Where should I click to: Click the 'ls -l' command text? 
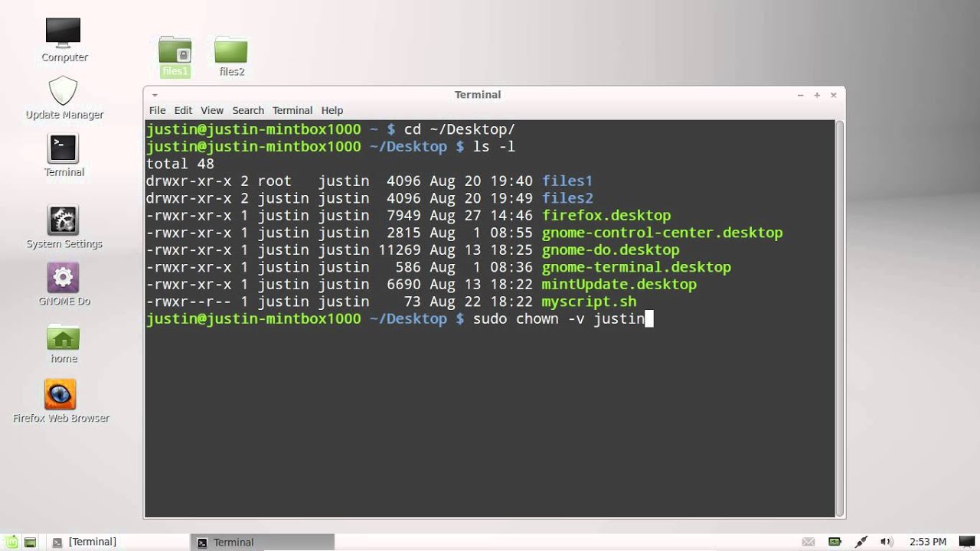coord(495,146)
